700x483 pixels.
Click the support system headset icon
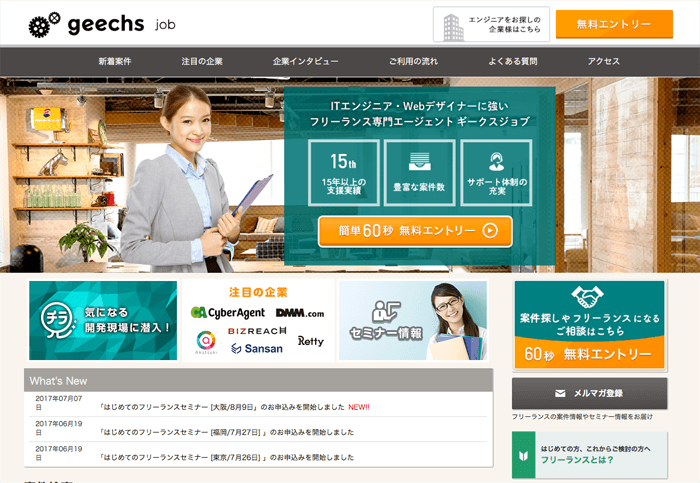click(x=496, y=161)
